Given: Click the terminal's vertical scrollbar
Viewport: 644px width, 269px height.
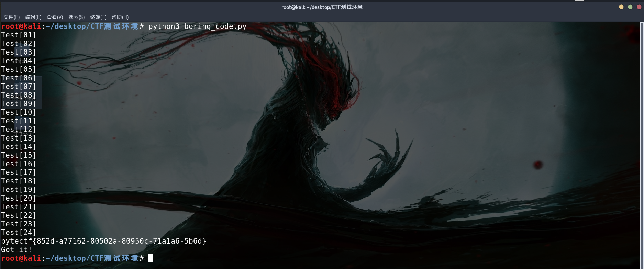Looking at the screenshot, I should 642,137.
